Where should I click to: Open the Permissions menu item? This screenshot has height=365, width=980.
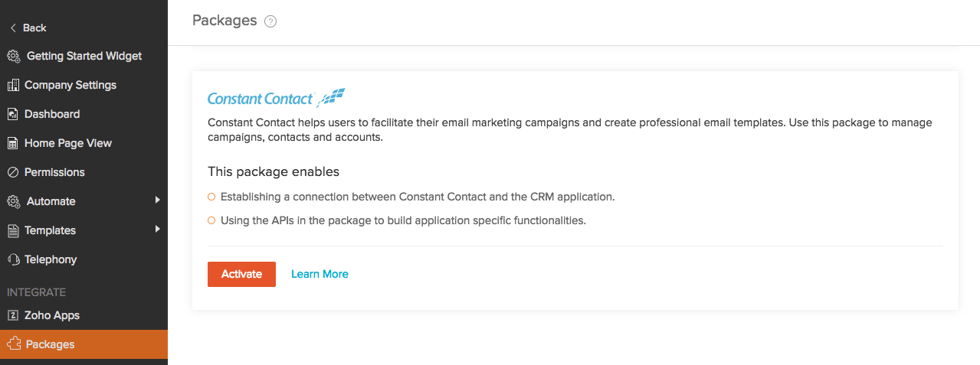(x=54, y=172)
